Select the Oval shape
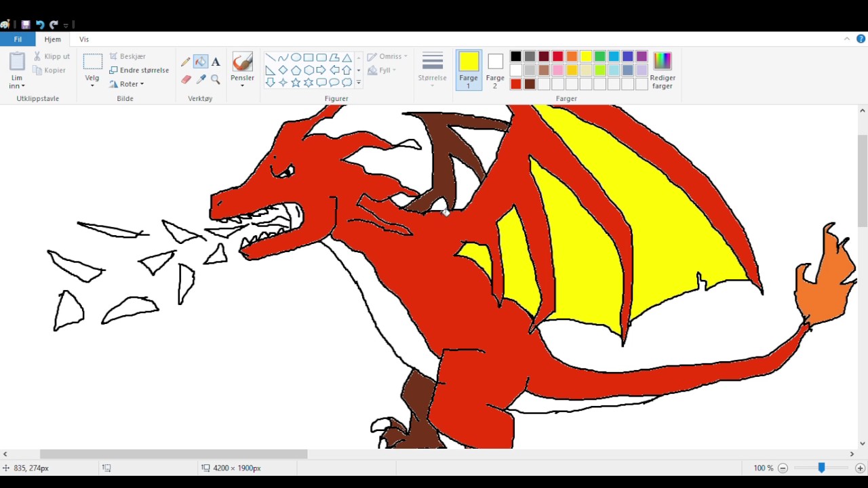This screenshot has height=488, width=868. click(x=296, y=58)
